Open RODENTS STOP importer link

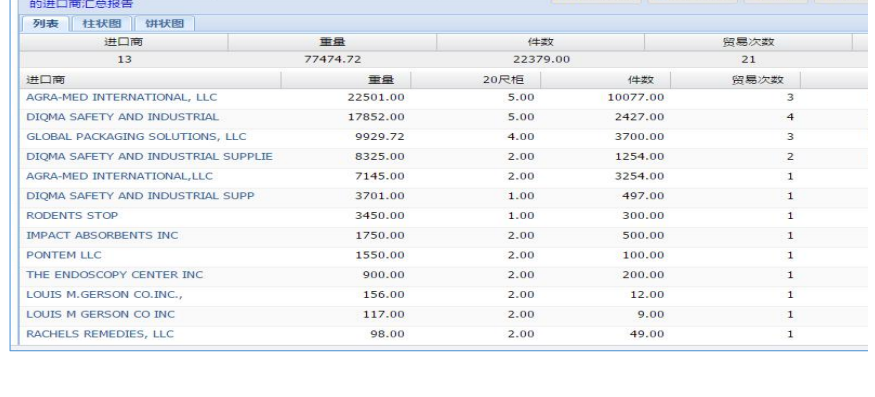pyautogui.click(x=72, y=215)
